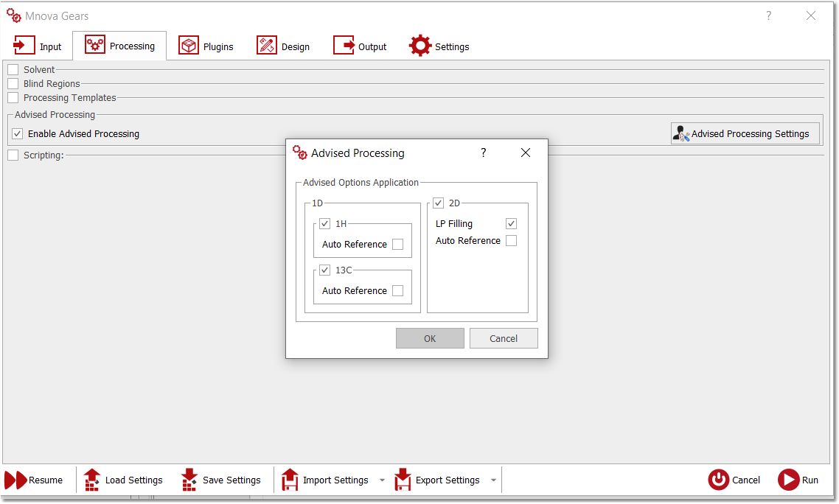Click the Resume button label
Image resolution: width=839 pixels, height=504 pixels.
click(46, 480)
